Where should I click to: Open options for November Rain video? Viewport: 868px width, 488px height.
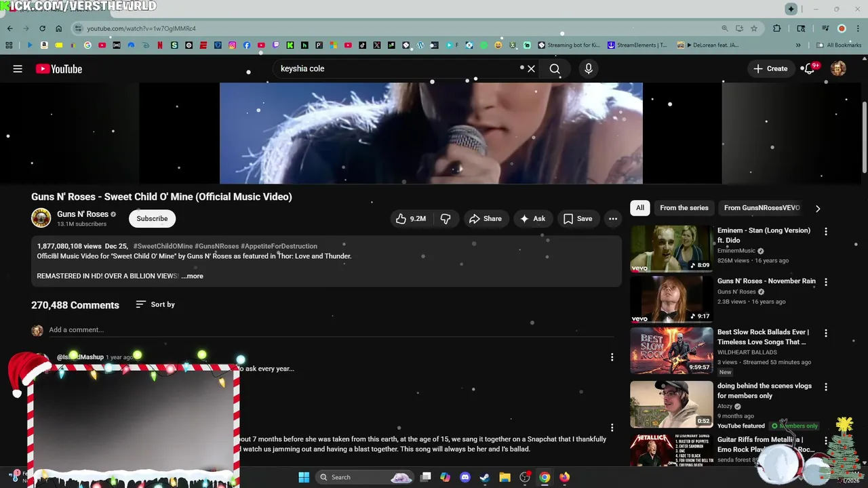point(825,282)
